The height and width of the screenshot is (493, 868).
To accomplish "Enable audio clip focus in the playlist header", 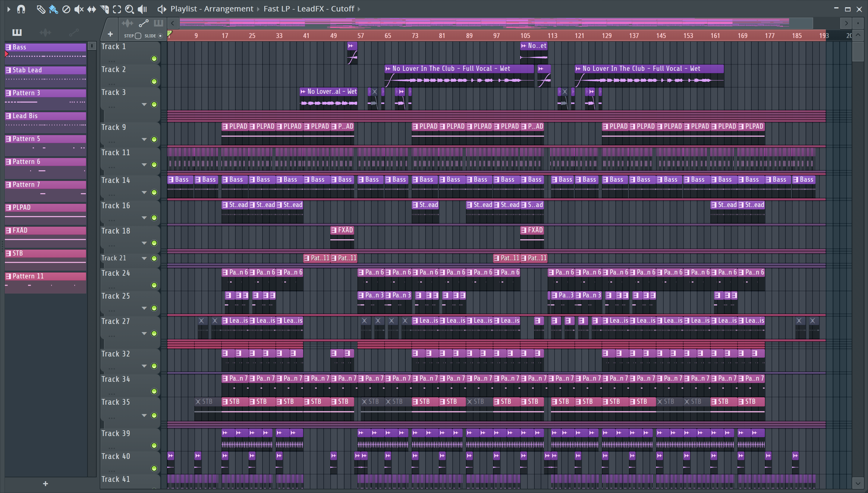I will [x=127, y=24].
